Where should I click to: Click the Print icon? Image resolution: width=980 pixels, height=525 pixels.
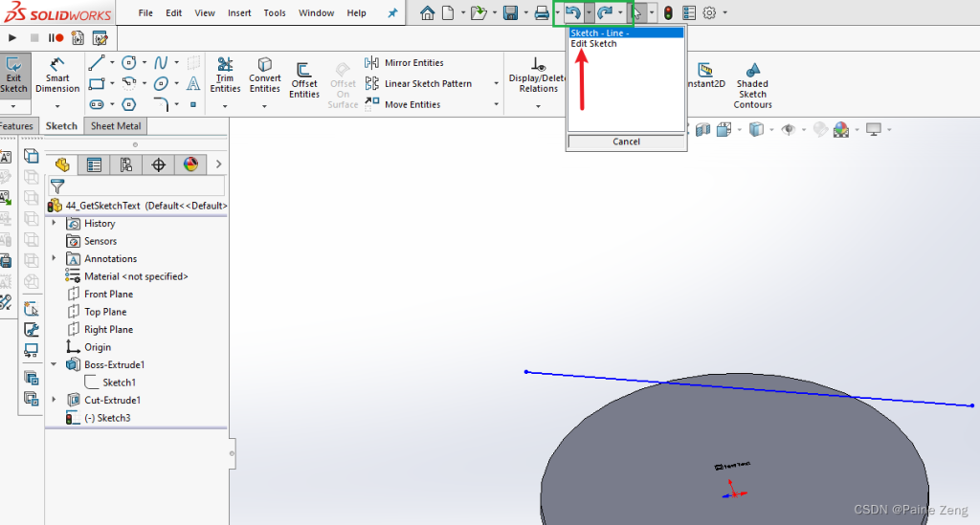pyautogui.click(x=542, y=12)
